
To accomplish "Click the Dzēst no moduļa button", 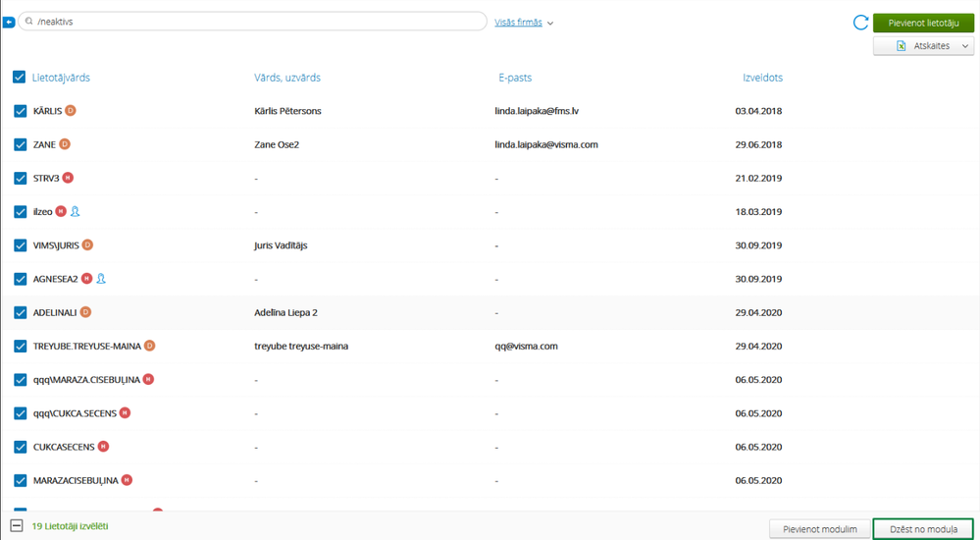I will point(923,529).
